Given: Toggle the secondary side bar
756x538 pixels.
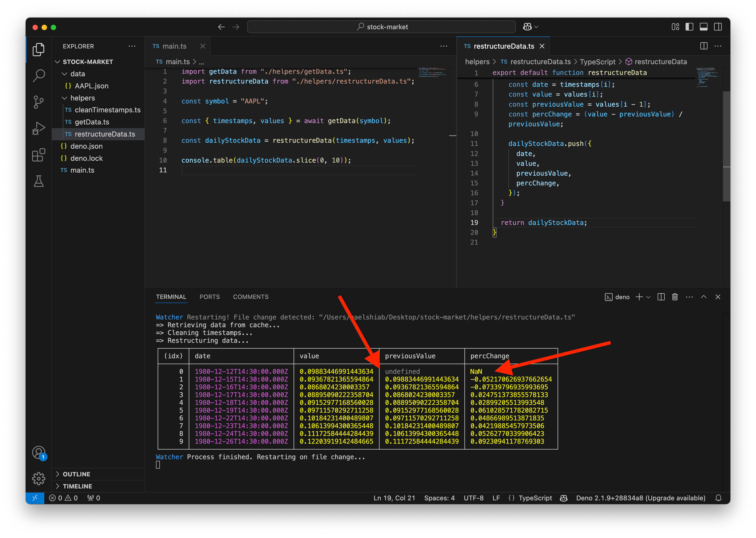Looking at the screenshot, I should coord(718,27).
